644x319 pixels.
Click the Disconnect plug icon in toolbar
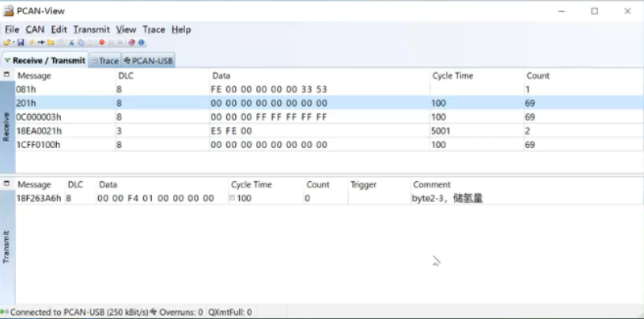point(41,42)
